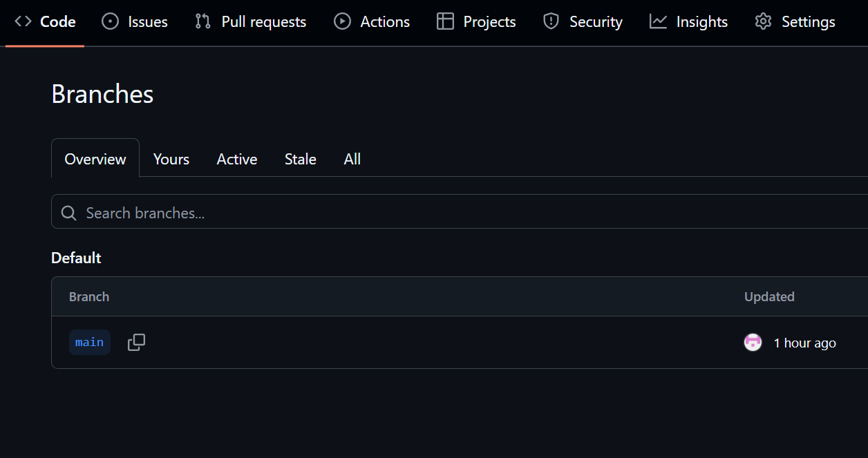Screen dimensions: 868x458
Task: Click the Projects table icon
Action: point(445,22)
